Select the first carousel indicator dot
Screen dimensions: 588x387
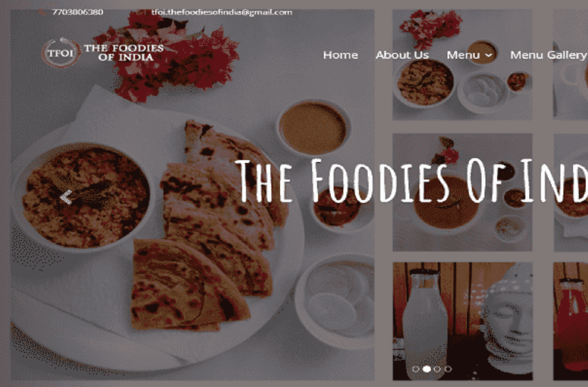coord(415,369)
